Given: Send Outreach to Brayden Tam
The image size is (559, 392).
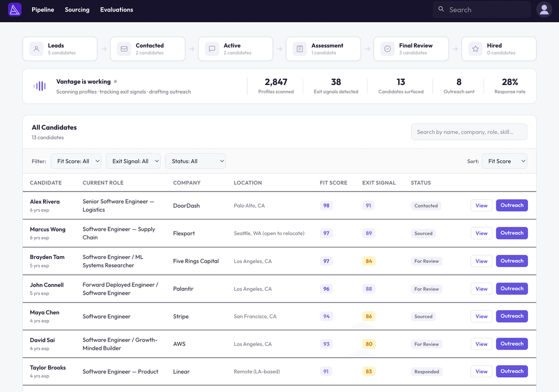Looking at the screenshot, I should point(512,261).
